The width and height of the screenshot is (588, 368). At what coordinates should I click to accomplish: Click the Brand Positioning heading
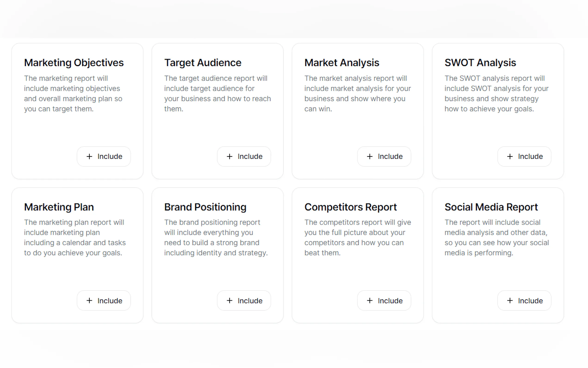click(x=205, y=207)
